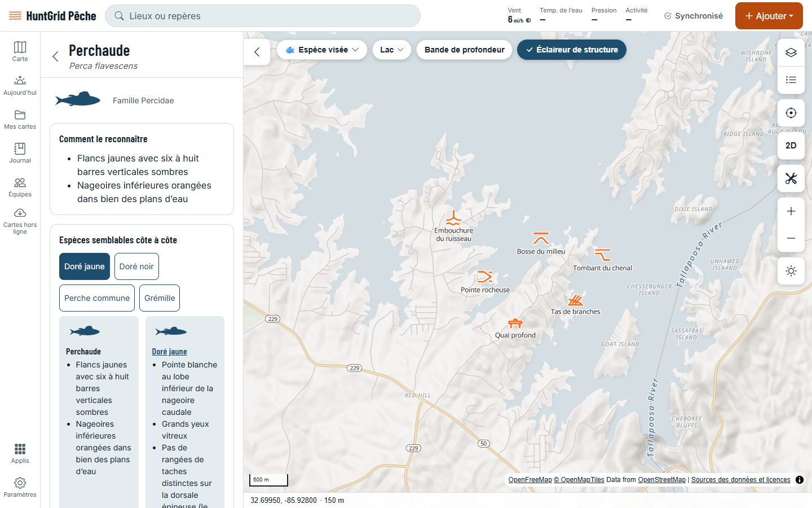Open map attribution info icon
This screenshot has width=812, height=508.
(x=800, y=480)
